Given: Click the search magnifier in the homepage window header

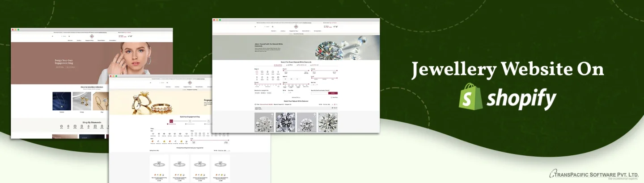Looking at the screenshot, I should click(x=69, y=36).
